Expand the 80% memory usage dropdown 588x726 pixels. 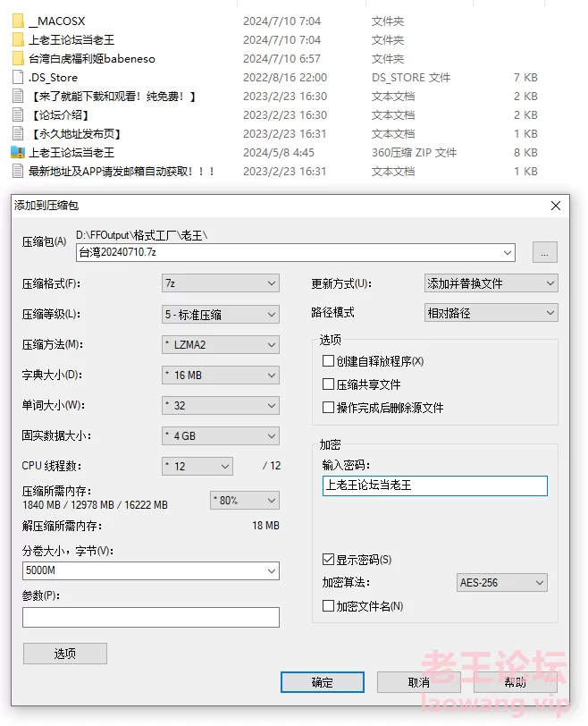pyautogui.click(x=244, y=501)
